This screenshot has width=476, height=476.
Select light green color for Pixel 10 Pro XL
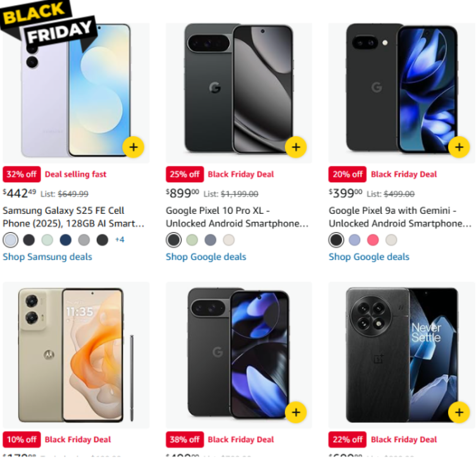192,240
